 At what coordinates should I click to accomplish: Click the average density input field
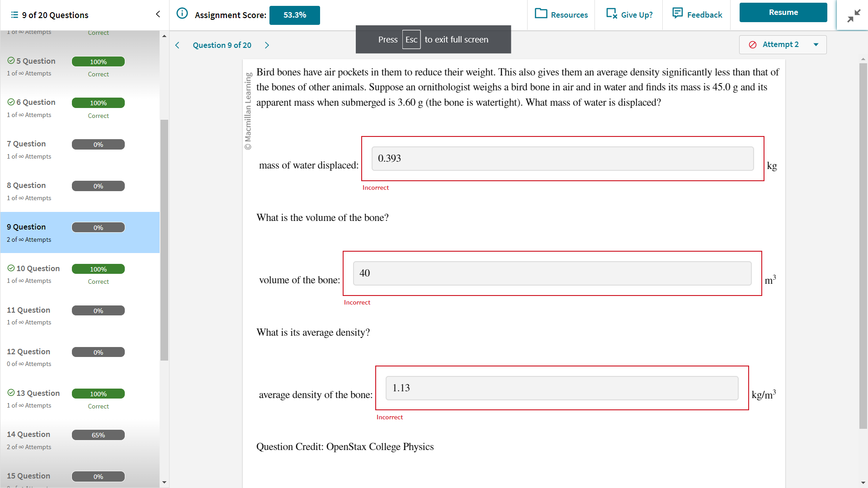tap(561, 388)
